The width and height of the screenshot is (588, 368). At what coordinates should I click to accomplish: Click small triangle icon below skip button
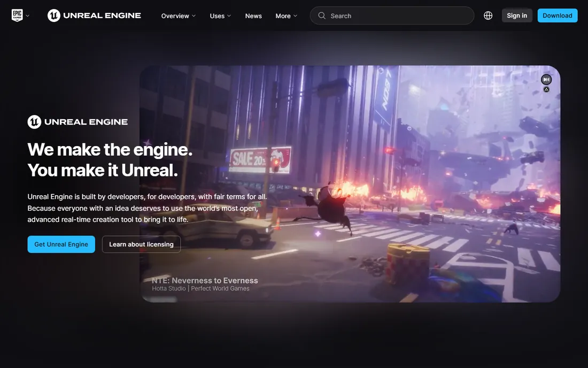[x=546, y=89]
